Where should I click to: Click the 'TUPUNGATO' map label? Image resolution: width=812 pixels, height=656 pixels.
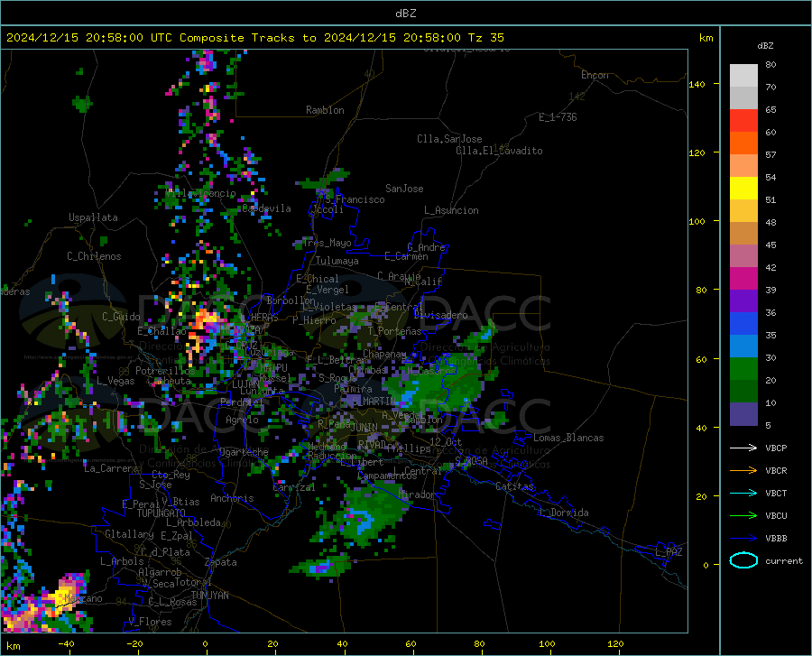161,513
